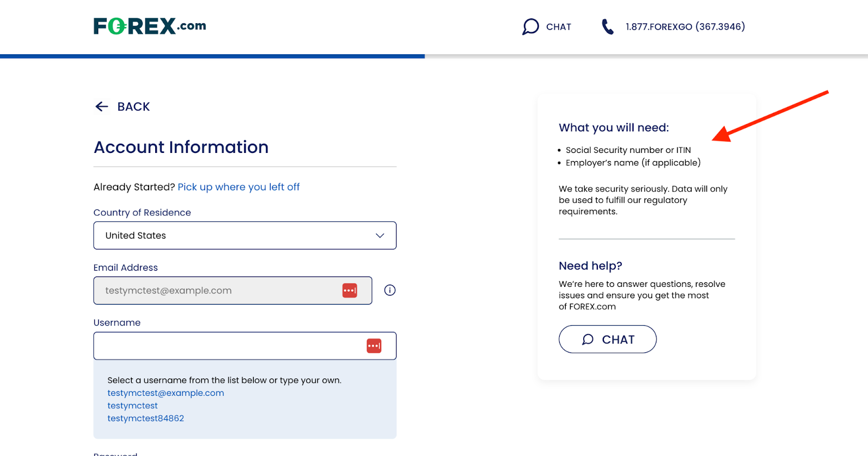Click the info icon beside Email Address
This screenshot has height=456, width=868.
pos(390,291)
